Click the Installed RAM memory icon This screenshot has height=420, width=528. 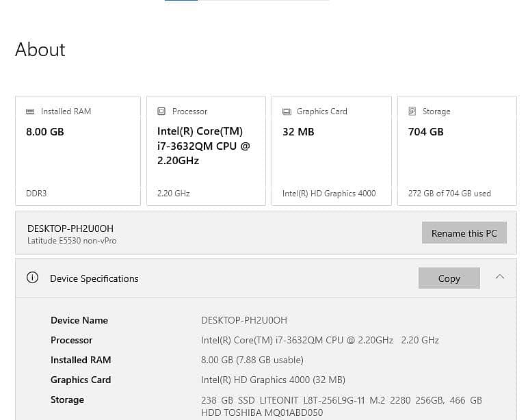pos(30,111)
